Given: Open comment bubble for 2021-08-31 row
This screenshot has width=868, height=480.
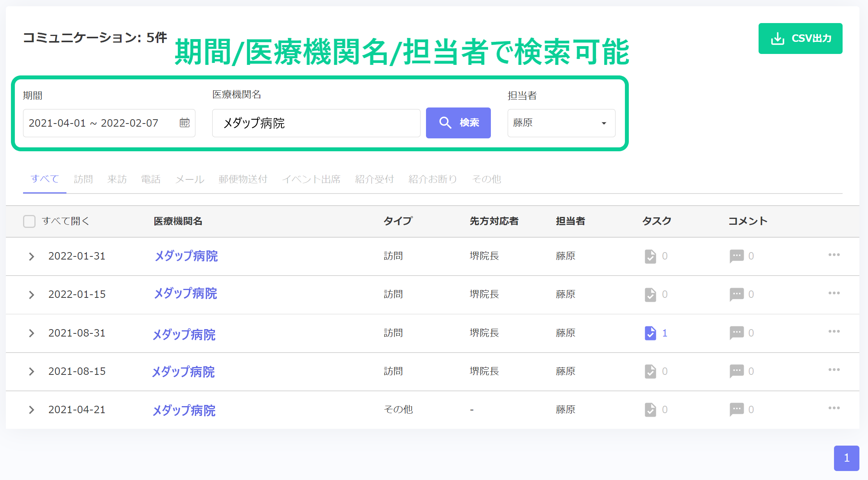Looking at the screenshot, I should tap(737, 333).
